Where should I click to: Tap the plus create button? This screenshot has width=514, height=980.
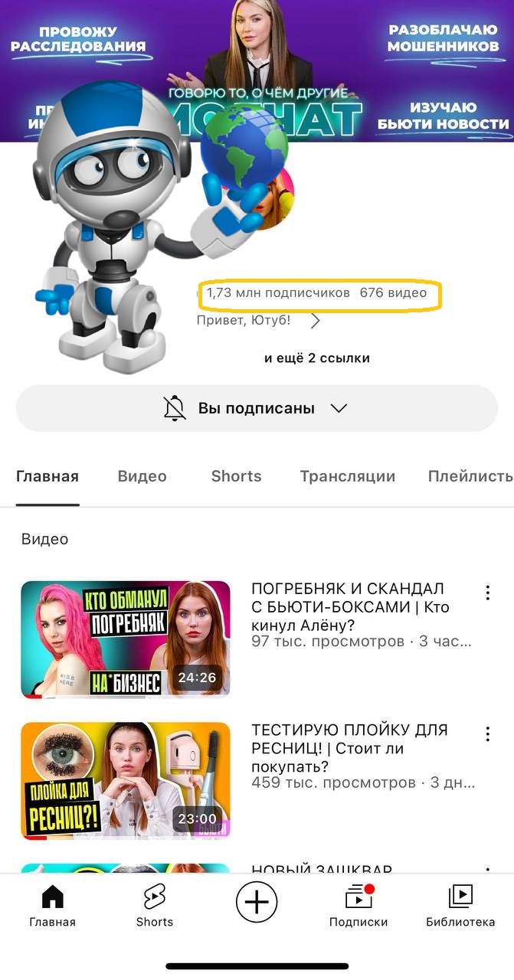257,903
